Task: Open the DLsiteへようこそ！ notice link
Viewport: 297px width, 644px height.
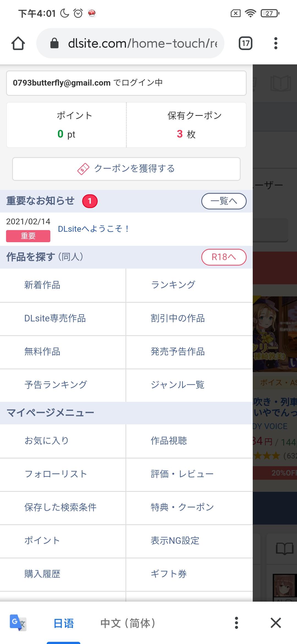Action: point(94,229)
